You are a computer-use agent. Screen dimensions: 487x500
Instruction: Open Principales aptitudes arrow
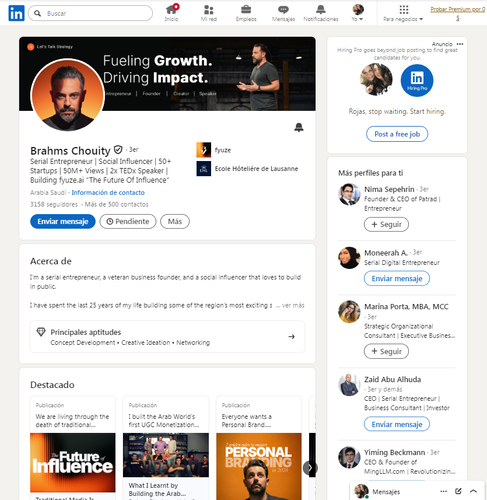coord(291,337)
